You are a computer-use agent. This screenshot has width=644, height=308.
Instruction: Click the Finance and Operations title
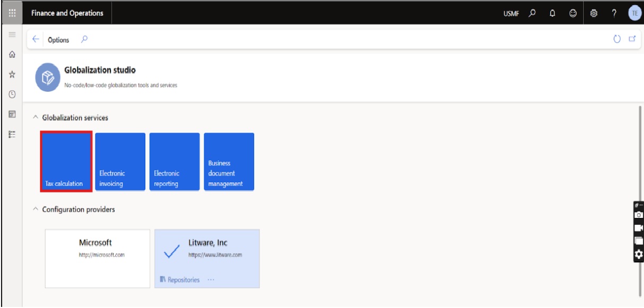pyautogui.click(x=67, y=13)
